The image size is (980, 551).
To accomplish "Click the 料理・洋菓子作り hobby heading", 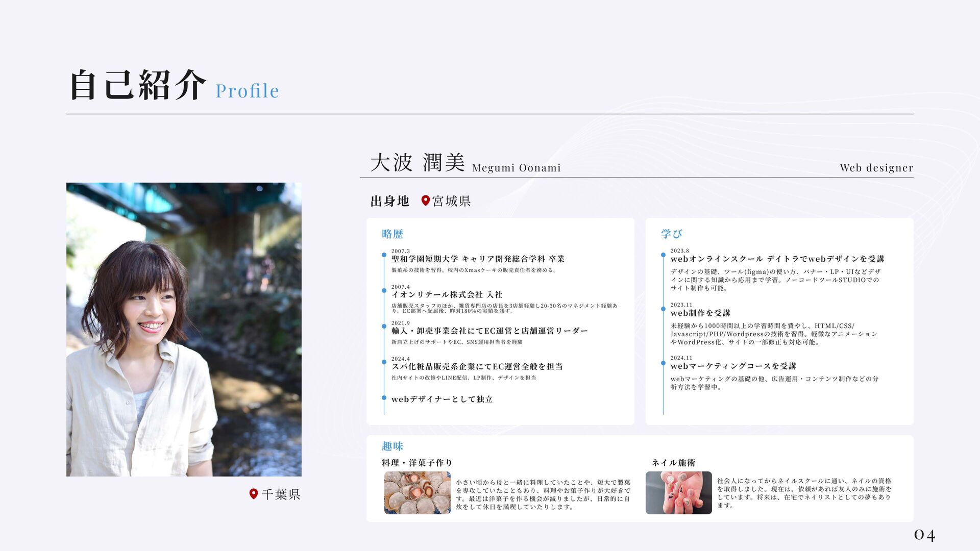I will 417,463.
